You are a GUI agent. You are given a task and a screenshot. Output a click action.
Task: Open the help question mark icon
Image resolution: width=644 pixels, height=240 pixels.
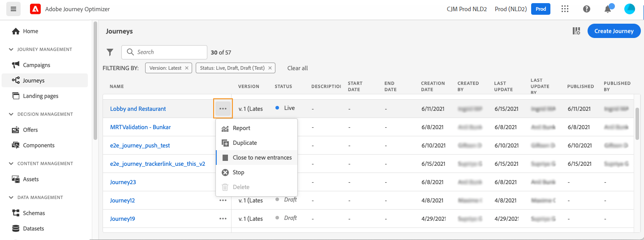[587, 9]
